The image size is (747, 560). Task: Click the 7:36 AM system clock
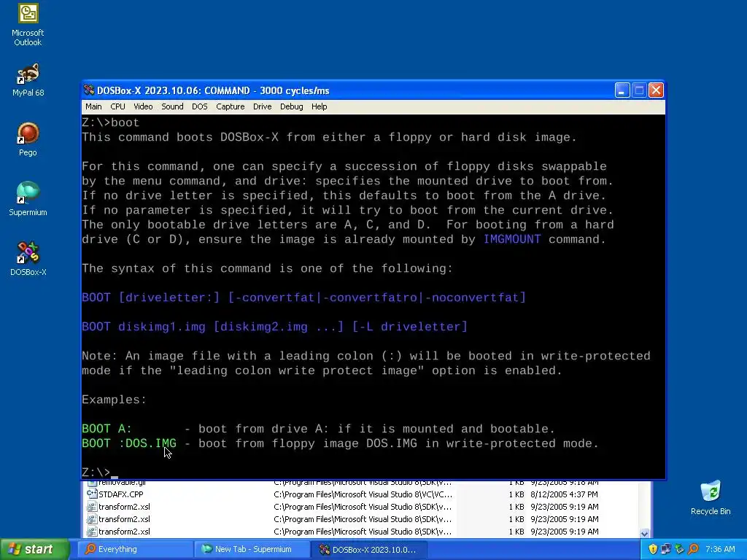point(720,549)
